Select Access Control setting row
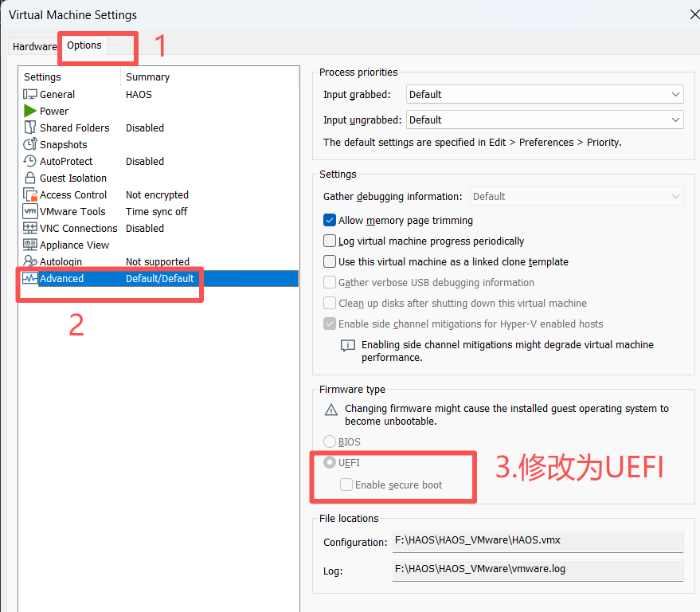Viewport: 700px width, 612px height. click(x=158, y=194)
